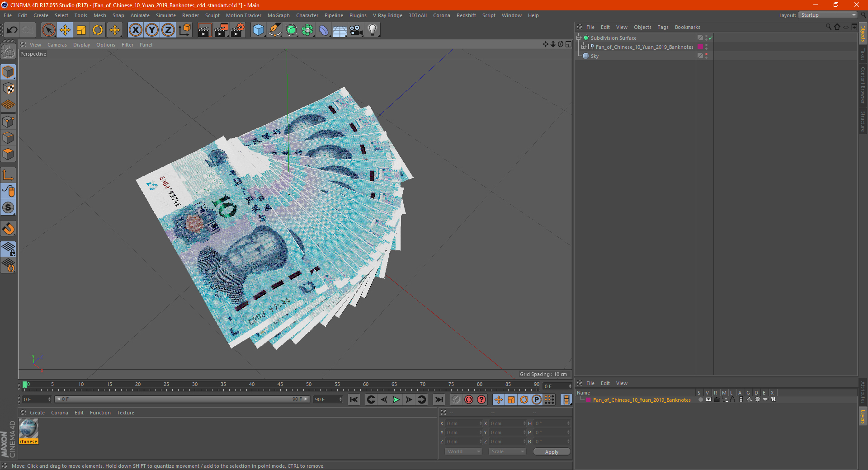Expand Fan_of_Chinese_10_Yuan_2019_Banknotes object
The width and height of the screenshot is (868, 470).
click(x=584, y=47)
